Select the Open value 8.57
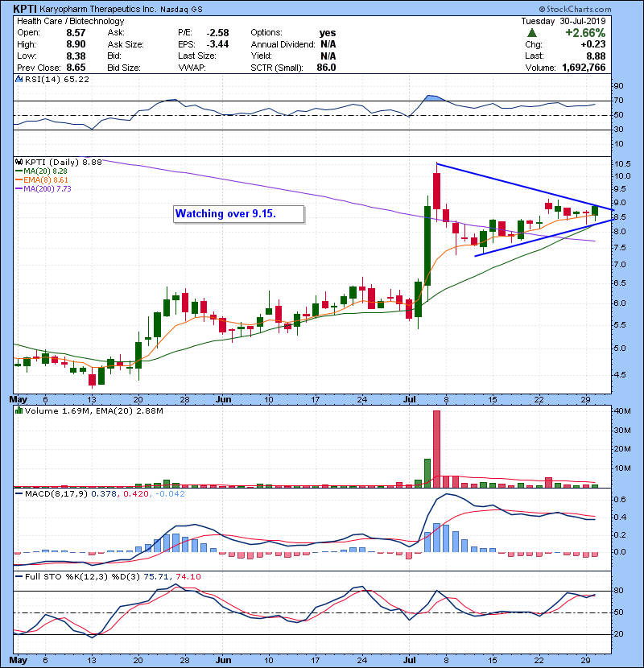 [x=76, y=33]
